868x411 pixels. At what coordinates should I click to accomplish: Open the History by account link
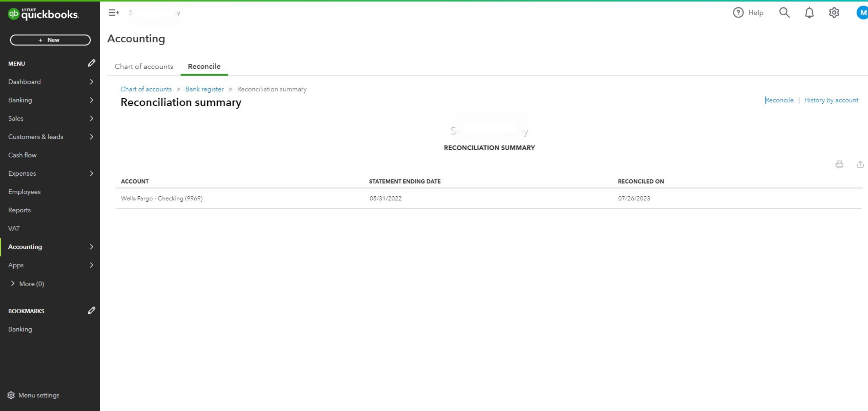tap(831, 100)
